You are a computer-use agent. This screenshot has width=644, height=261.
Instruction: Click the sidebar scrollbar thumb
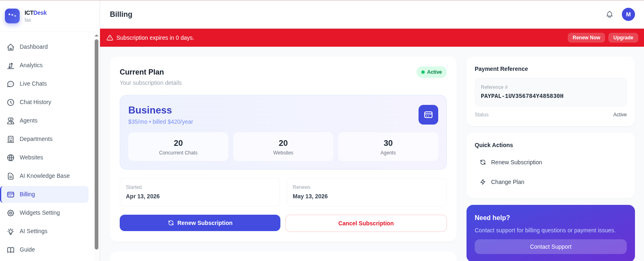(x=97, y=144)
